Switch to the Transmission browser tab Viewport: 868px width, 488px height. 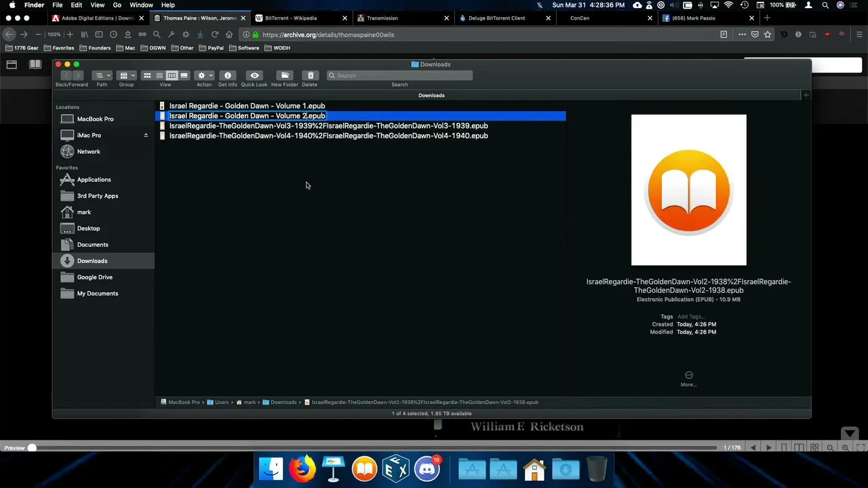tap(402, 18)
